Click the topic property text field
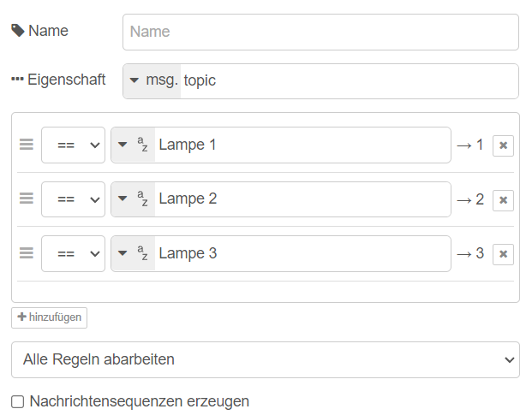 pos(347,80)
